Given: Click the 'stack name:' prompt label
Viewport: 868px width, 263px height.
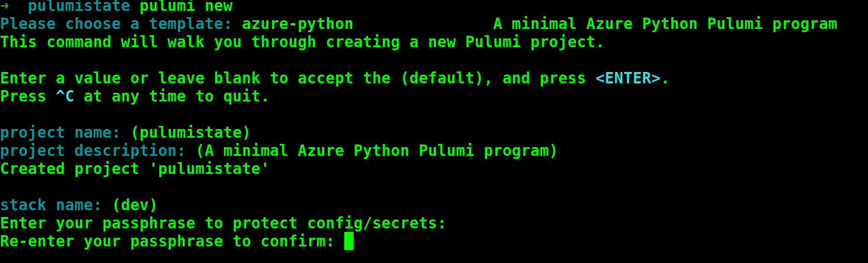Looking at the screenshot, I should pyautogui.click(x=51, y=206).
